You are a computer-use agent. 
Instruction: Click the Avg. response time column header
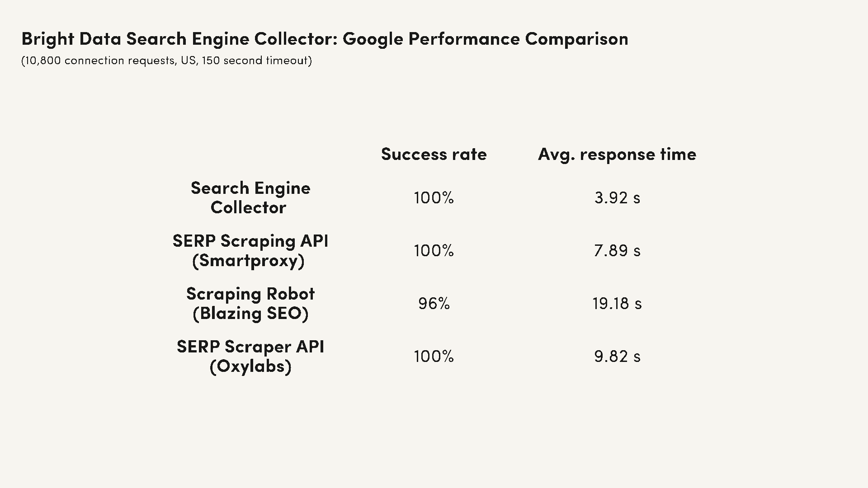[x=617, y=155]
